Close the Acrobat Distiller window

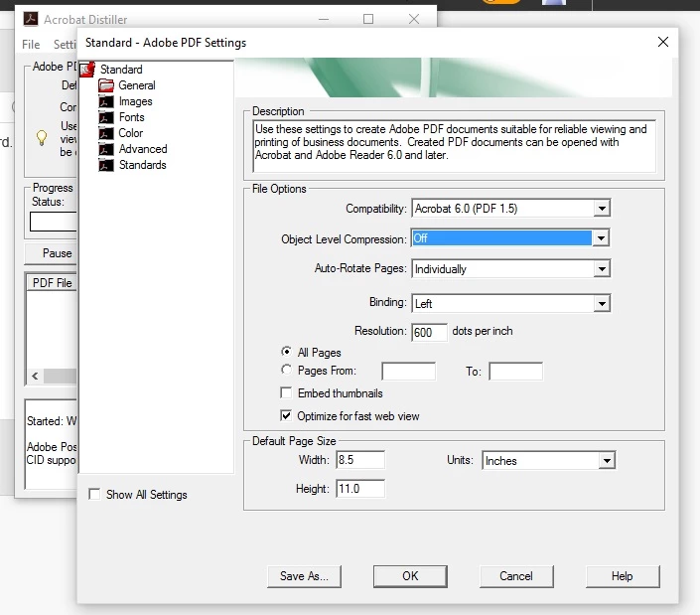point(414,19)
